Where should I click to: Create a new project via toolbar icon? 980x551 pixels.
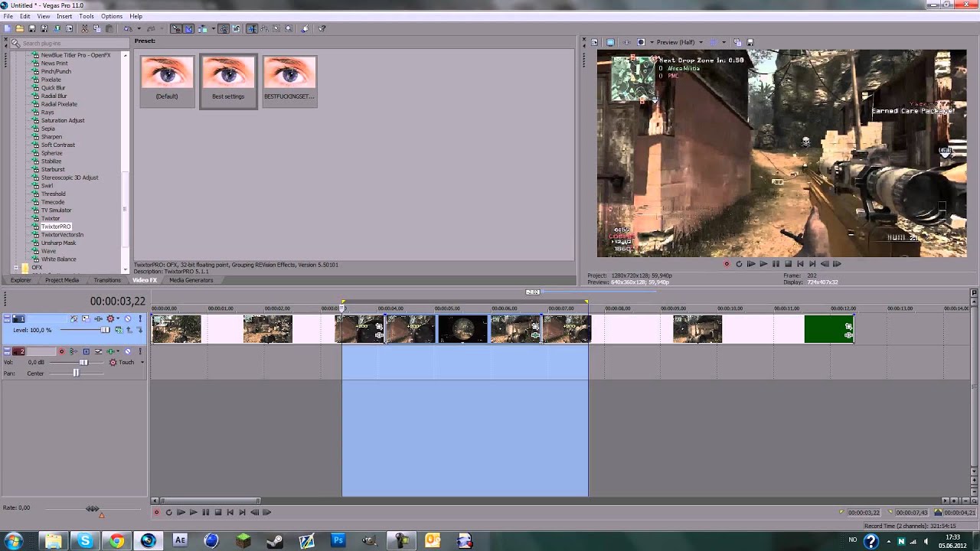coord(7,28)
